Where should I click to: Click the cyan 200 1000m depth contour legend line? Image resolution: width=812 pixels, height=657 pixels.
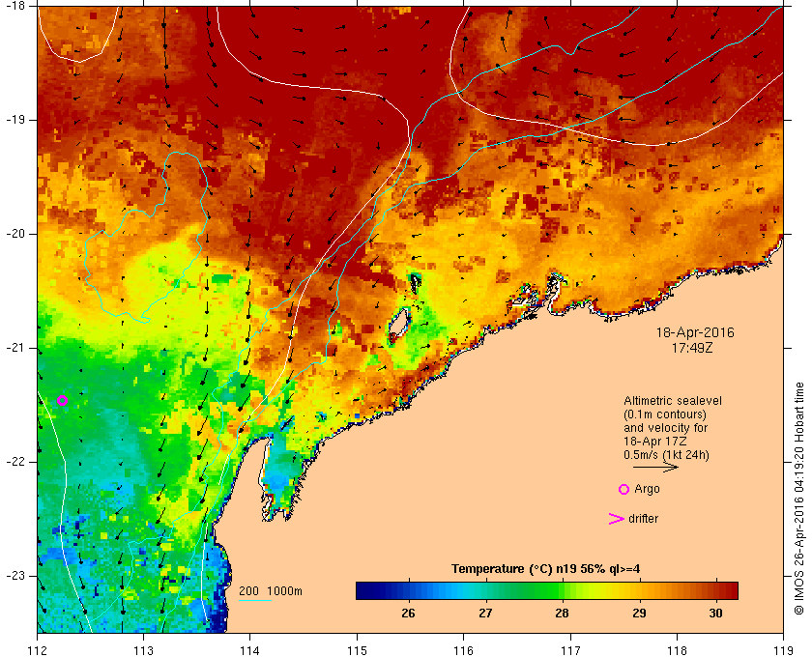tap(255, 601)
